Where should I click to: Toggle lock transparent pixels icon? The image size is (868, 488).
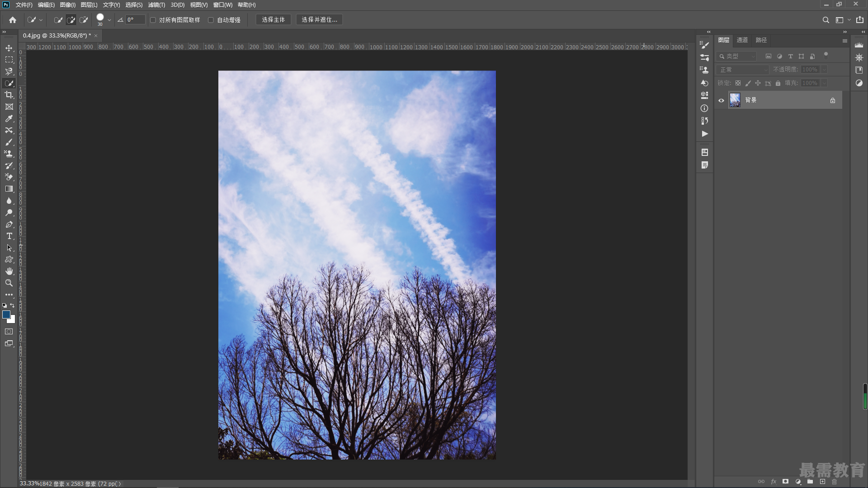pyautogui.click(x=738, y=83)
